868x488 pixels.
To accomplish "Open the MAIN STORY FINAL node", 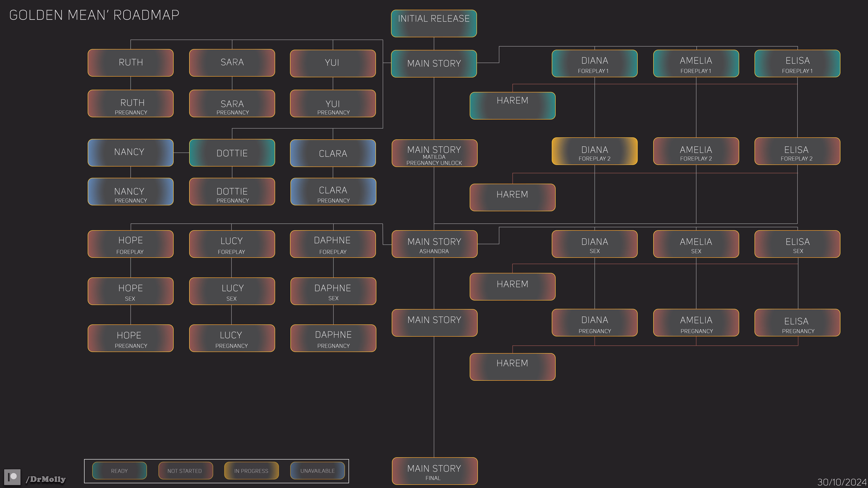I will coord(434,471).
